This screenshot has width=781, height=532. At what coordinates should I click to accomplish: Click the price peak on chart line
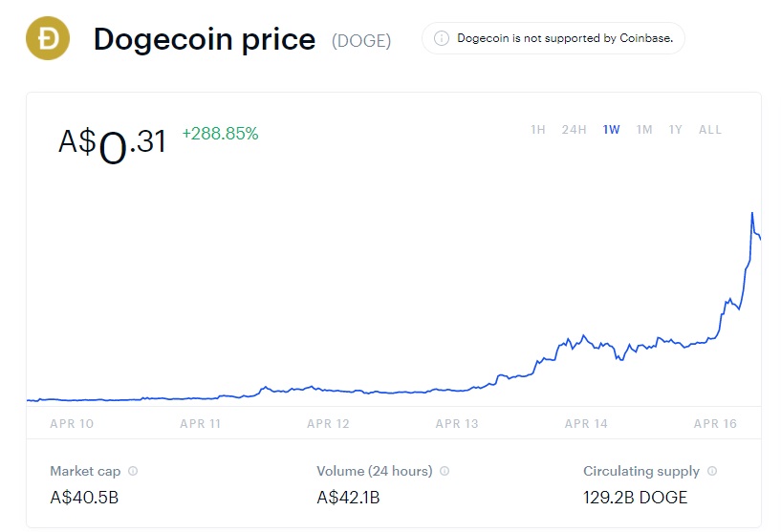(752, 213)
